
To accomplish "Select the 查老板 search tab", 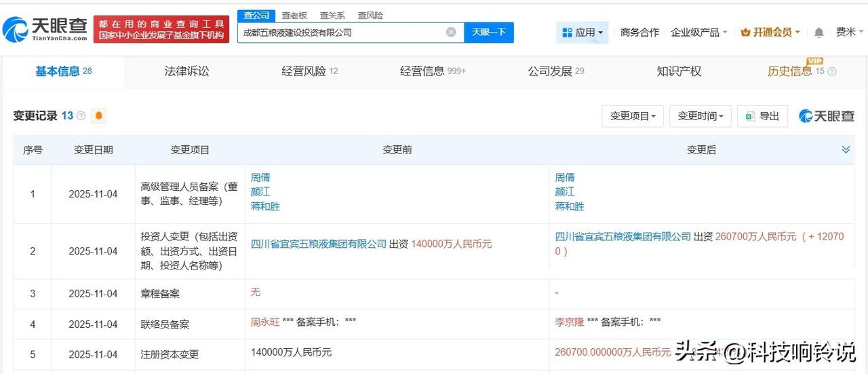I will coord(294,15).
